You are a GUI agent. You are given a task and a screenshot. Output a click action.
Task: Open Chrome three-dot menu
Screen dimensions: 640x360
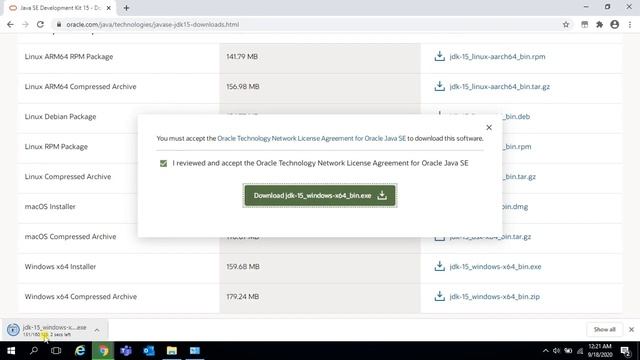click(630, 24)
